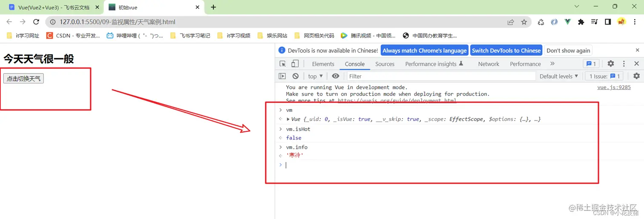The image size is (644, 219).
Task: Open Chrome's three-dot menu
Action: click(x=635, y=22)
